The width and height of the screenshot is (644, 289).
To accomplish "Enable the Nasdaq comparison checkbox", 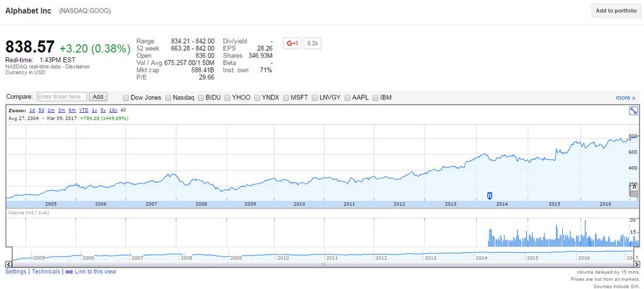I will point(169,98).
